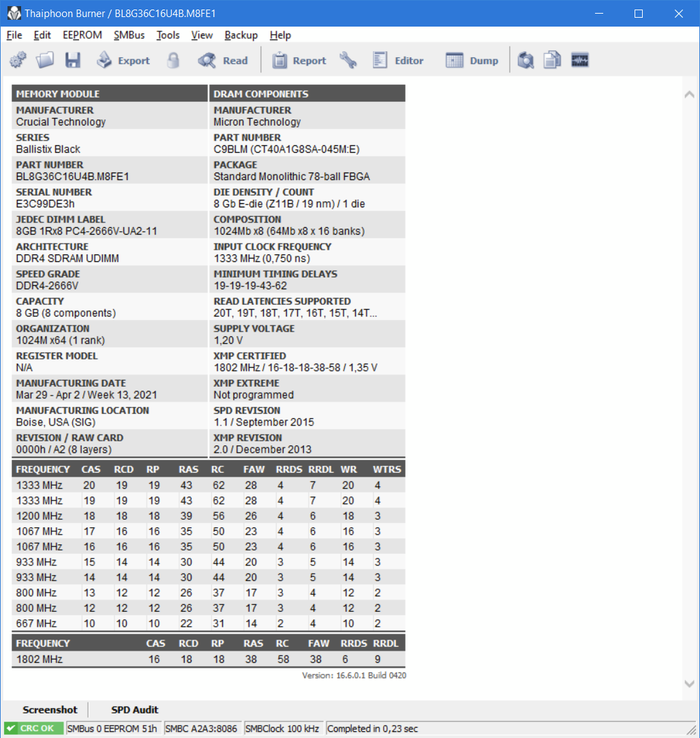This screenshot has width=700, height=738.
Task: Open the Tools menu
Action: [x=168, y=35]
